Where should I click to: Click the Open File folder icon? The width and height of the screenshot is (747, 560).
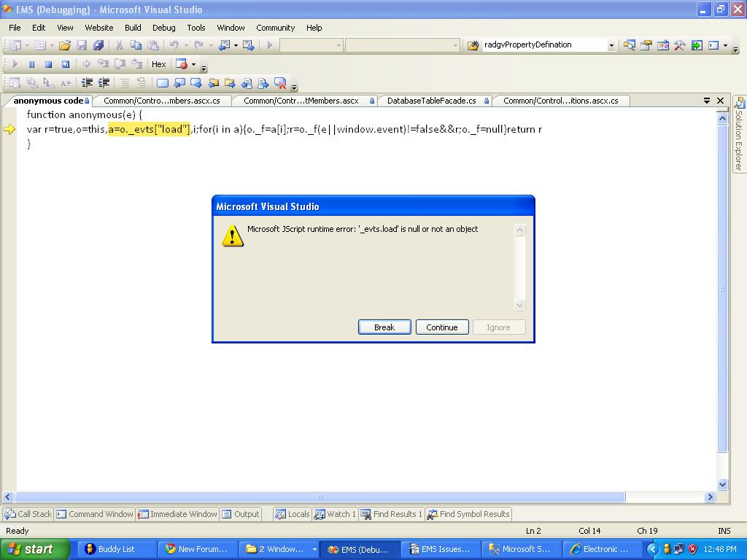[x=65, y=45]
